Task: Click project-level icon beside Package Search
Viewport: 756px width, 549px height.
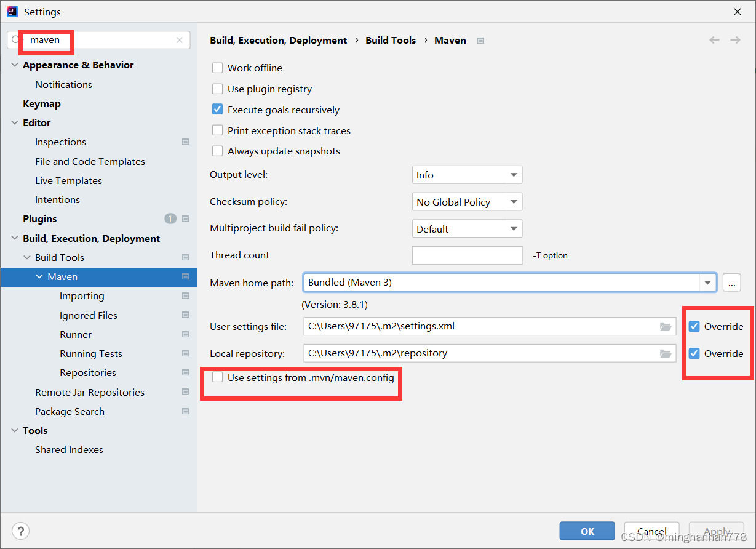Action: point(185,411)
